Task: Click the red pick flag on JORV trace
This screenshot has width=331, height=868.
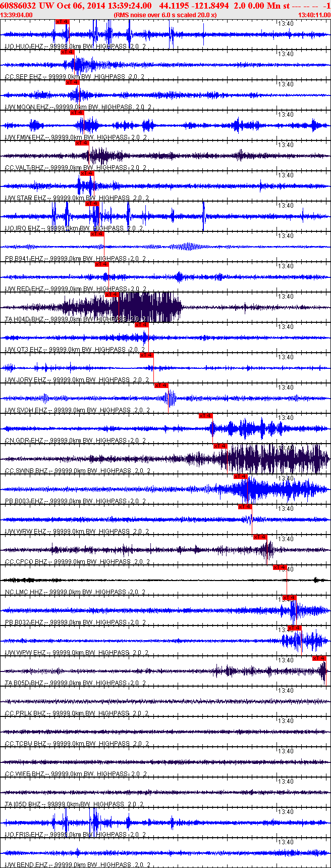Action: click(146, 355)
